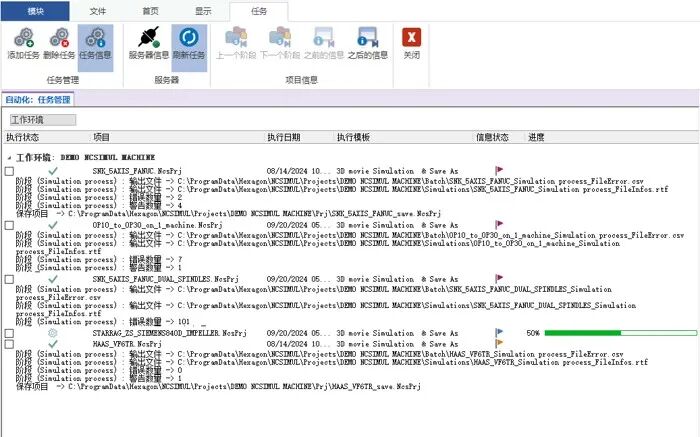Click the orange flag of HAAS_VF6TR row
The image size is (700, 437).
pyautogui.click(x=499, y=343)
